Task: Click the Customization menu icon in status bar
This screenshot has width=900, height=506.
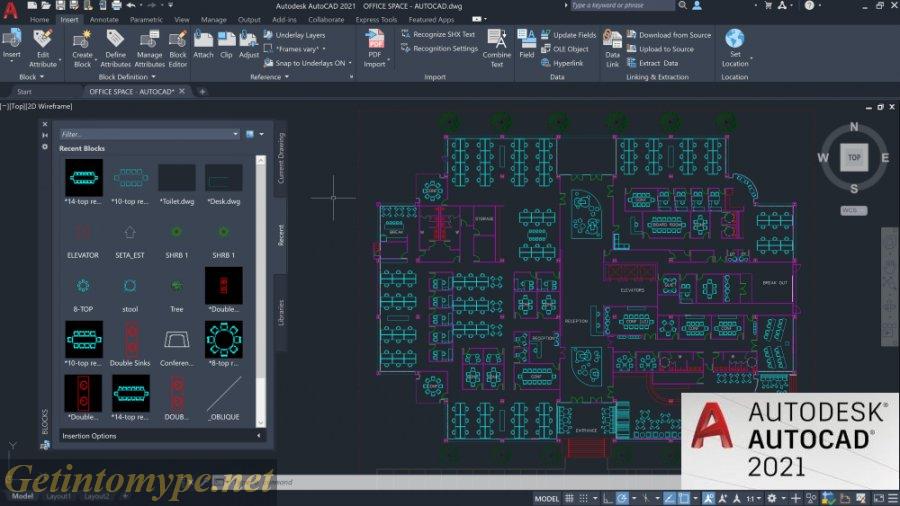Action: click(893, 498)
